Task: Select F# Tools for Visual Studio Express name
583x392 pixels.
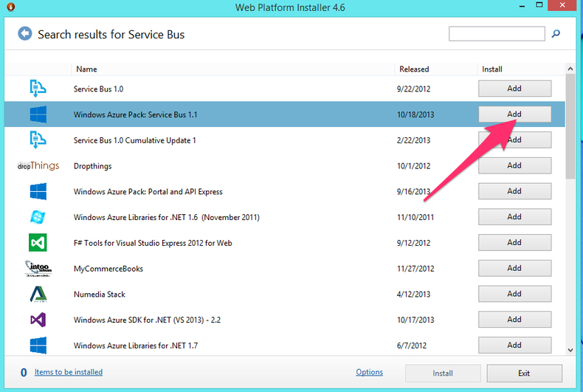Action: tap(153, 243)
